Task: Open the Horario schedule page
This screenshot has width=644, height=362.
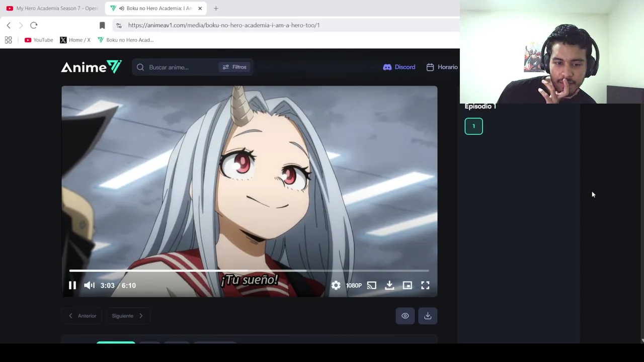Action: (x=442, y=67)
